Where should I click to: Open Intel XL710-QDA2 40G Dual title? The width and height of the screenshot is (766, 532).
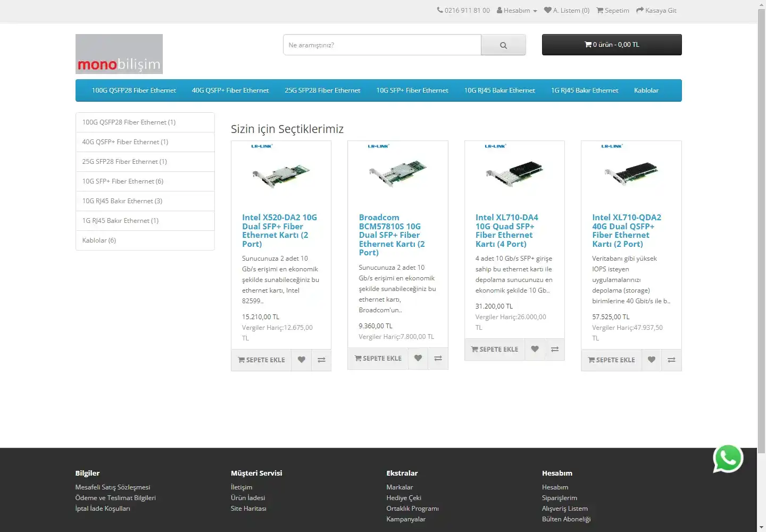pos(627,231)
